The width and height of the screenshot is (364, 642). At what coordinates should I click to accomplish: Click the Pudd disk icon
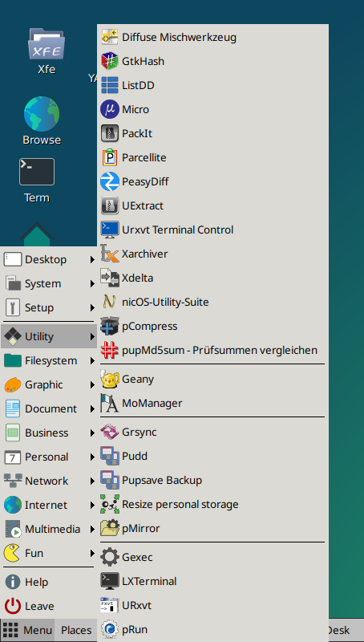click(110, 456)
